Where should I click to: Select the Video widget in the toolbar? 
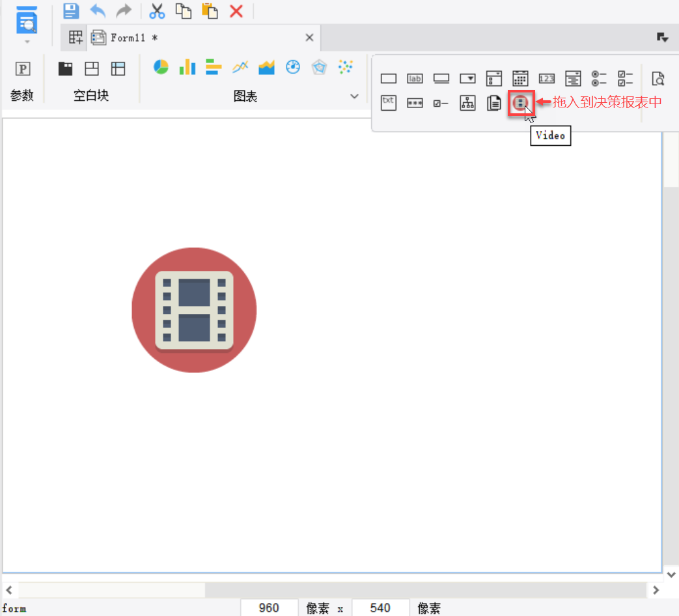[521, 103]
